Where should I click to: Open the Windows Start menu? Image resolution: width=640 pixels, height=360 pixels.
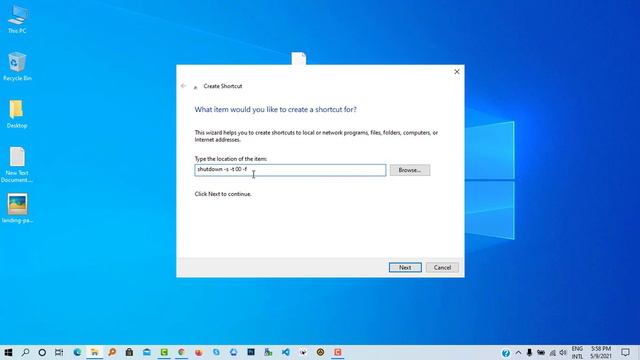[8, 352]
